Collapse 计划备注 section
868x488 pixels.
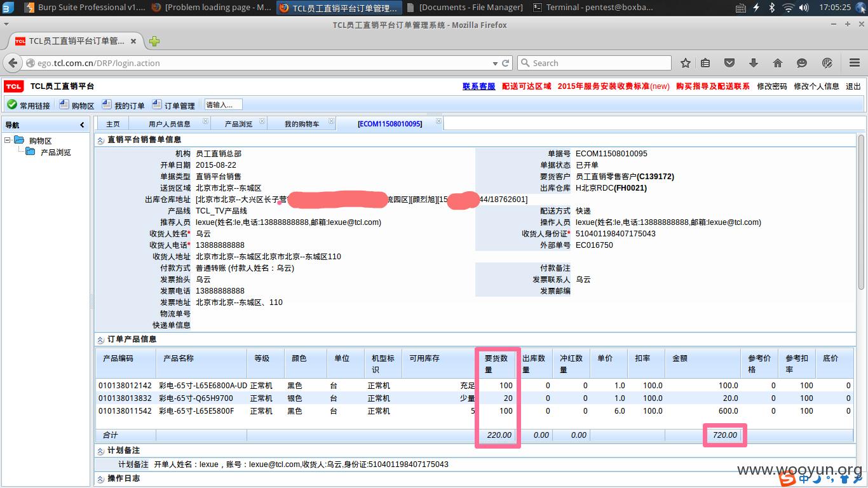click(100, 451)
